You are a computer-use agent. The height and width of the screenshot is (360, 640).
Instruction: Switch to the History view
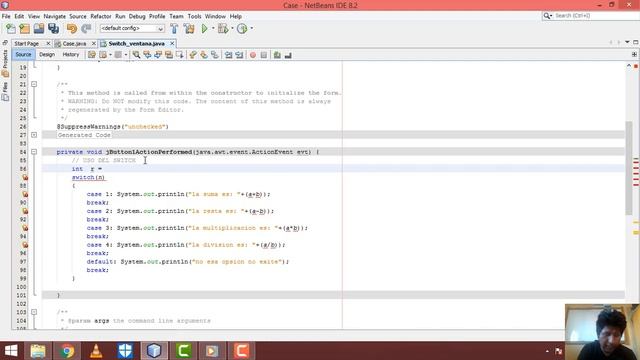(x=71, y=54)
